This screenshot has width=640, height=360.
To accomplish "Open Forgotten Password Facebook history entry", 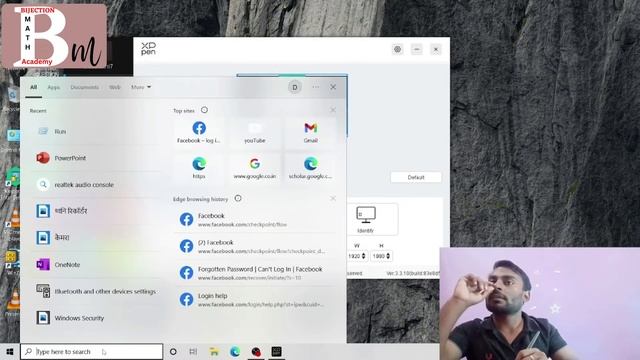I will (256, 273).
